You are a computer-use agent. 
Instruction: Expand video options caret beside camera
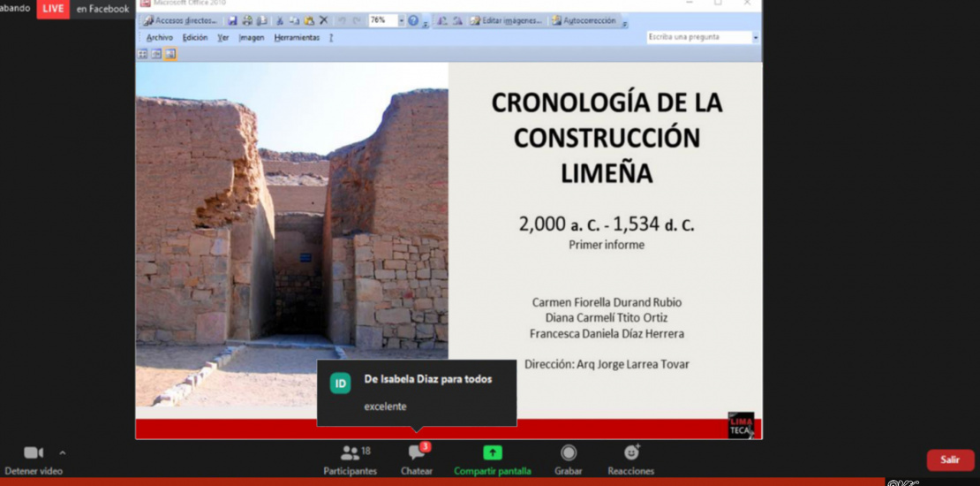pos(62,452)
